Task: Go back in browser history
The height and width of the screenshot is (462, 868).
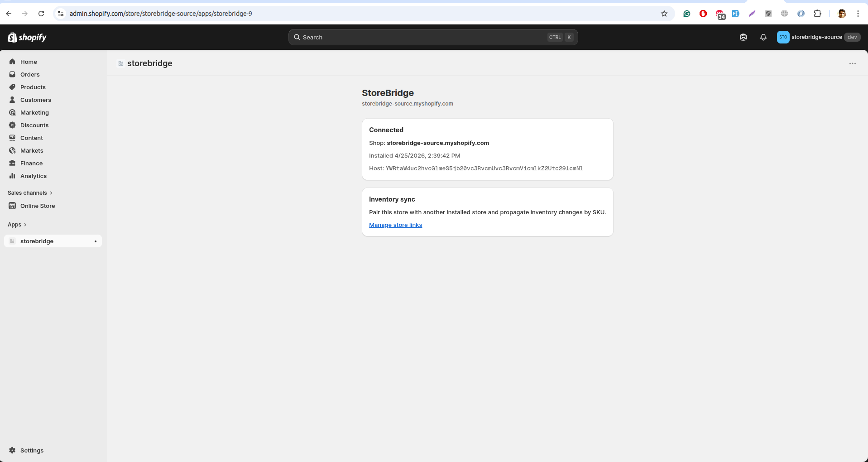Action: pyautogui.click(x=9, y=14)
